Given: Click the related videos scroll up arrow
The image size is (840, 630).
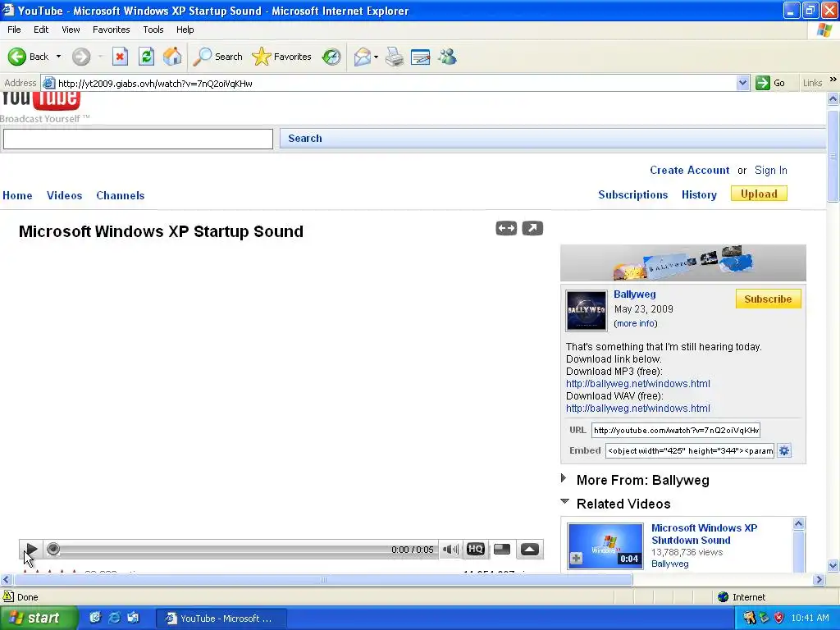Looking at the screenshot, I should [798, 523].
